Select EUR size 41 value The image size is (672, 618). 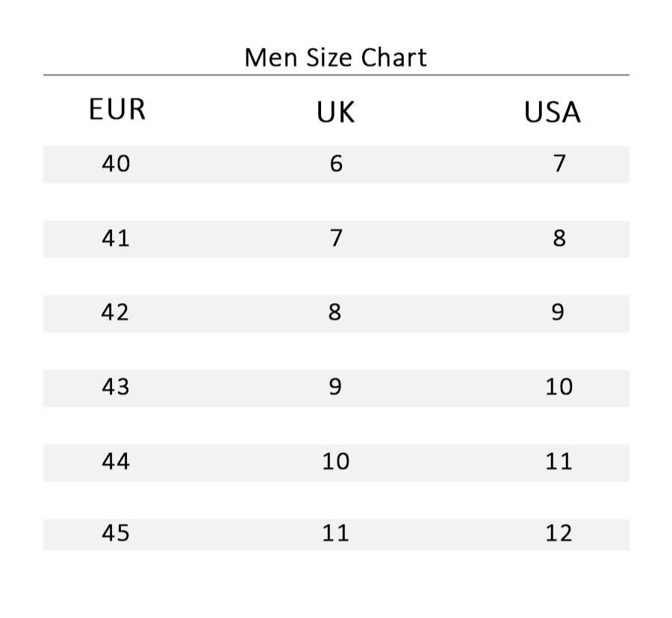point(116,239)
